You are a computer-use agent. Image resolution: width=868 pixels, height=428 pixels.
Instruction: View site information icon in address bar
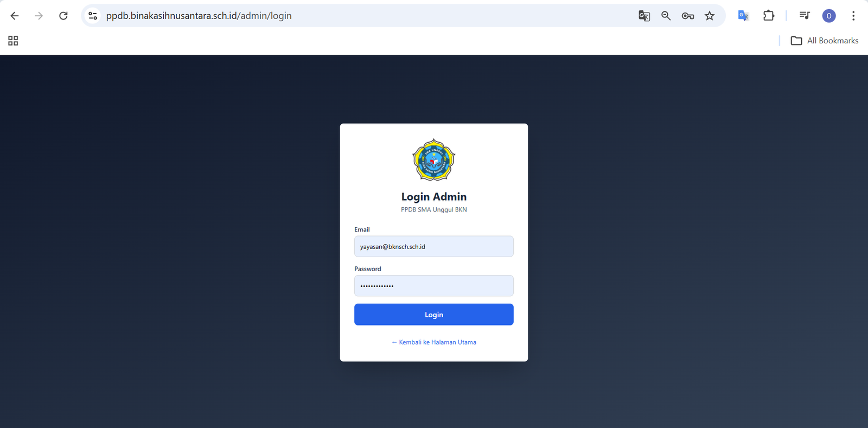click(x=93, y=16)
